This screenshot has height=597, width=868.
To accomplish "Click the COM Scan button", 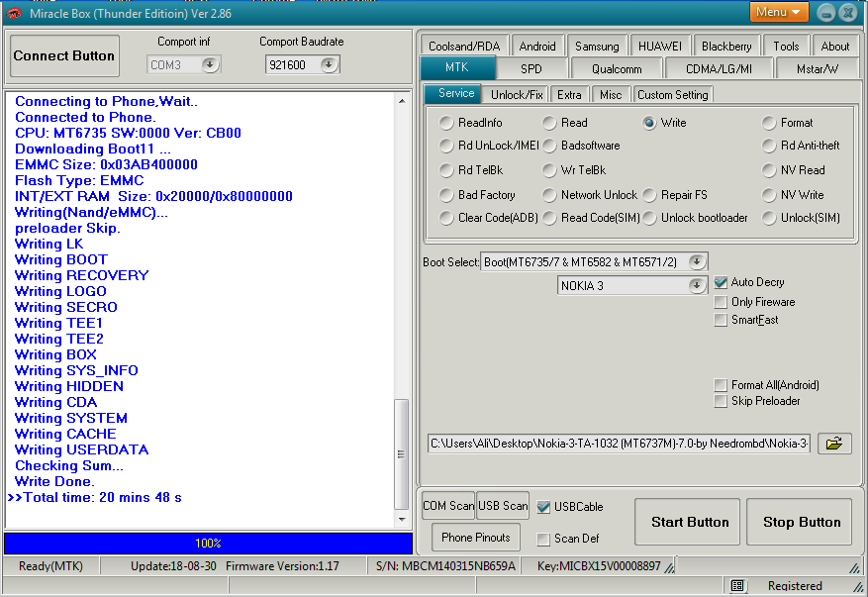I will tap(448, 506).
